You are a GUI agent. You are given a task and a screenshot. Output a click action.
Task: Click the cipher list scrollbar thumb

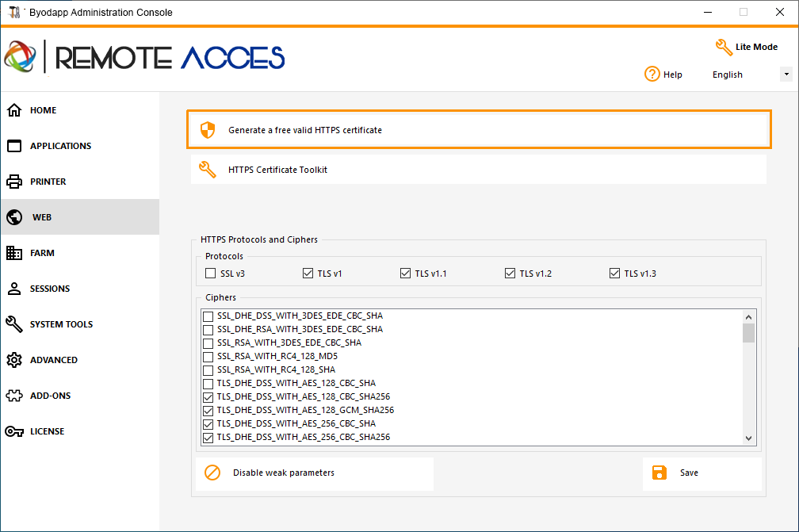(748, 333)
